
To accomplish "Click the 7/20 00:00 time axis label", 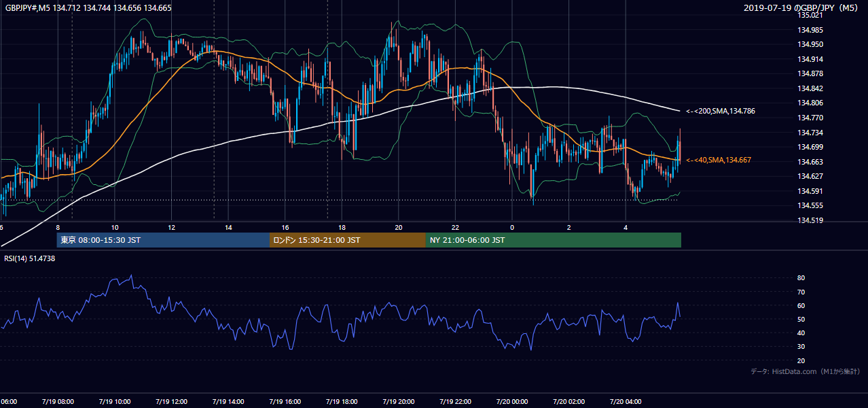I will click(511, 402).
